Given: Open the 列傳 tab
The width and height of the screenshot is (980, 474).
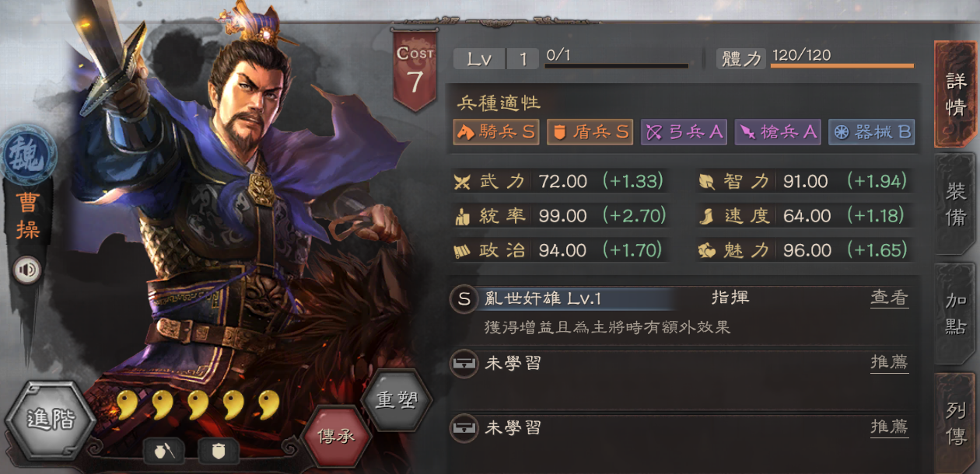Looking at the screenshot, I should click(x=956, y=423).
